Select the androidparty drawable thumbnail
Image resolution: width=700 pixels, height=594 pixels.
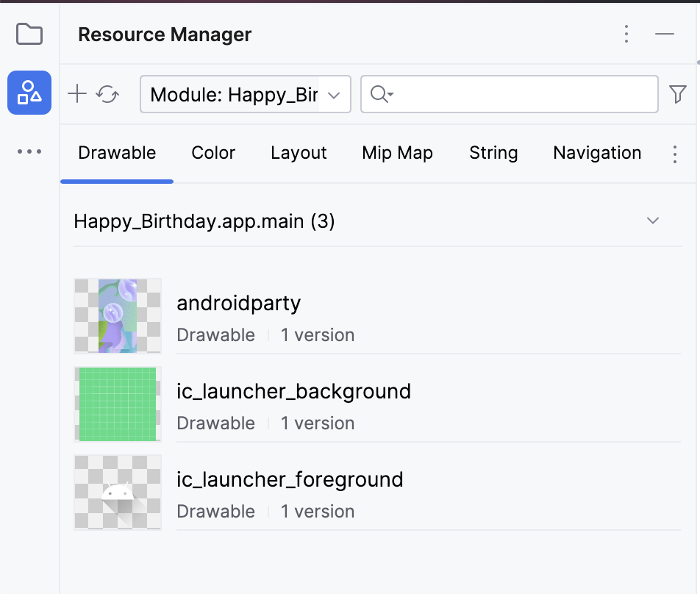[118, 316]
